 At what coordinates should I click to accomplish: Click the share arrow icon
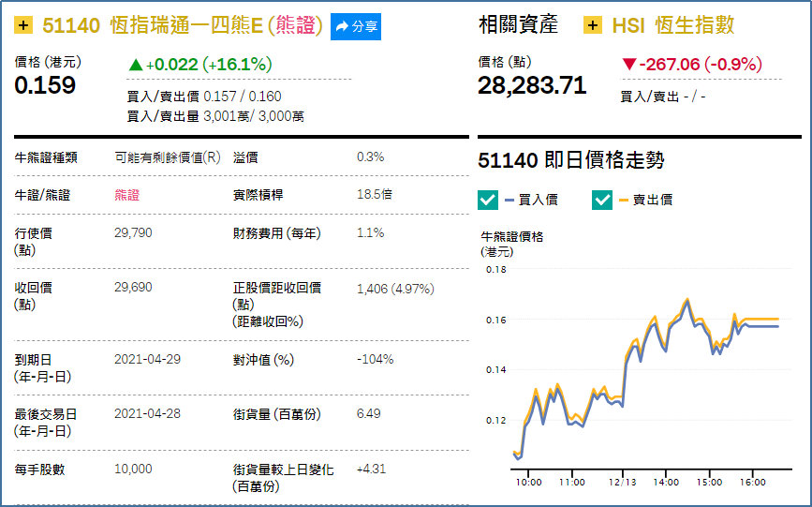(x=342, y=26)
